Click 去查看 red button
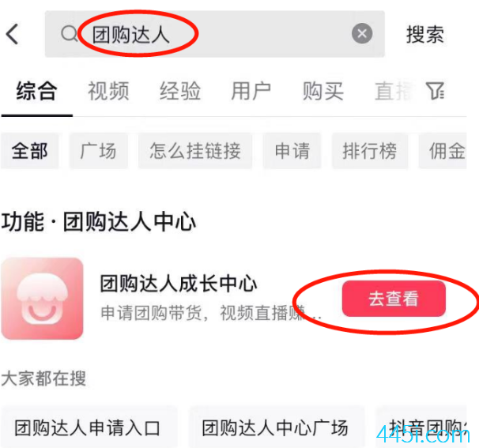 click(394, 299)
